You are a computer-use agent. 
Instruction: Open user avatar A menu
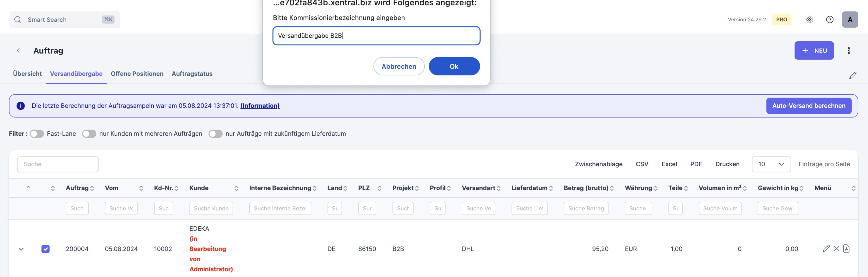click(x=850, y=20)
